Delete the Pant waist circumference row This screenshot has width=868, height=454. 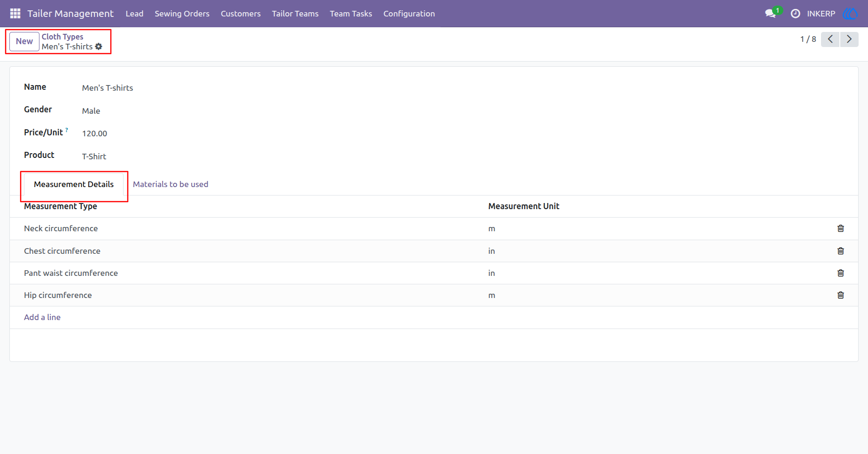pyautogui.click(x=841, y=273)
